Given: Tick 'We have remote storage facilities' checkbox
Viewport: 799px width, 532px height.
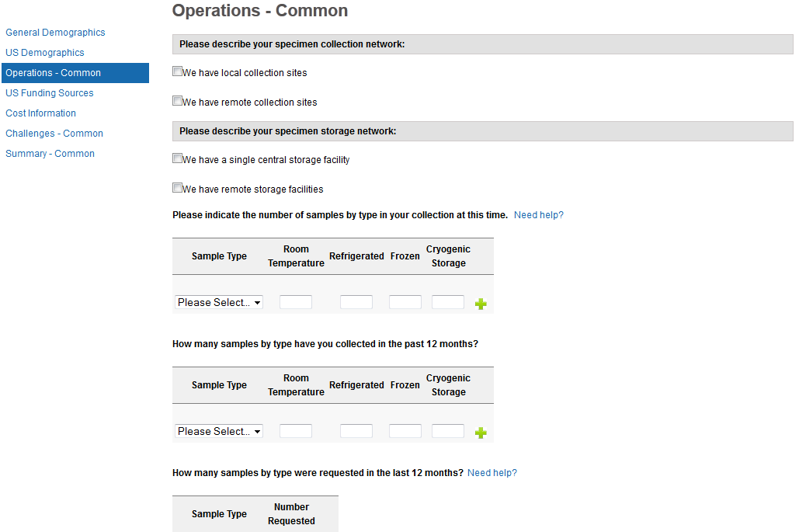Looking at the screenshot, I should [178, 189].
